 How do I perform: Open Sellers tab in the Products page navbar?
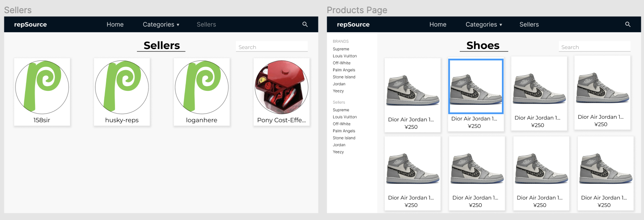point(529,25)
